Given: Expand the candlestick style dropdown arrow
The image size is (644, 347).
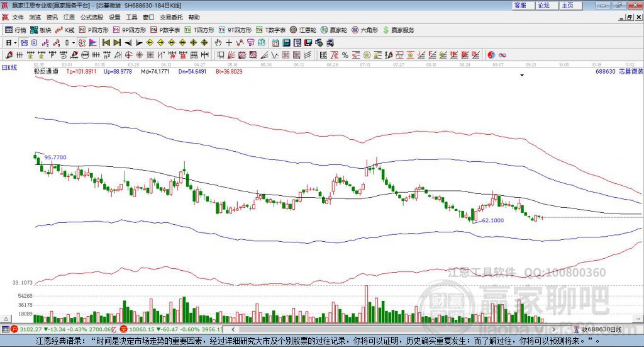Looking at the screenshot, I should [x=74, y=43].
